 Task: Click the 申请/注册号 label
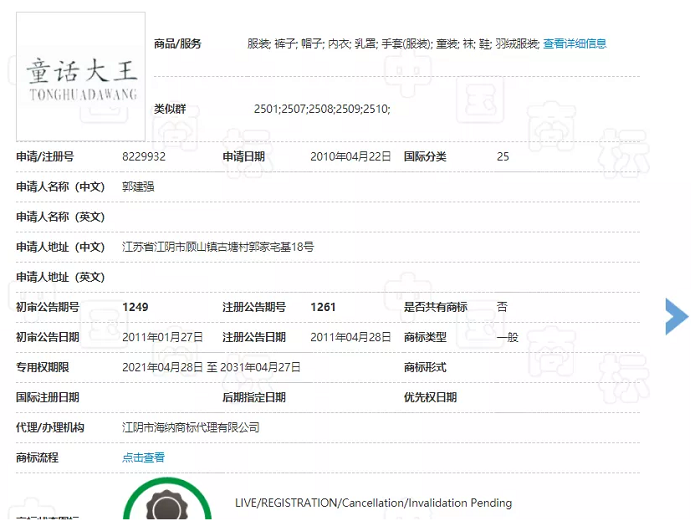45,157
